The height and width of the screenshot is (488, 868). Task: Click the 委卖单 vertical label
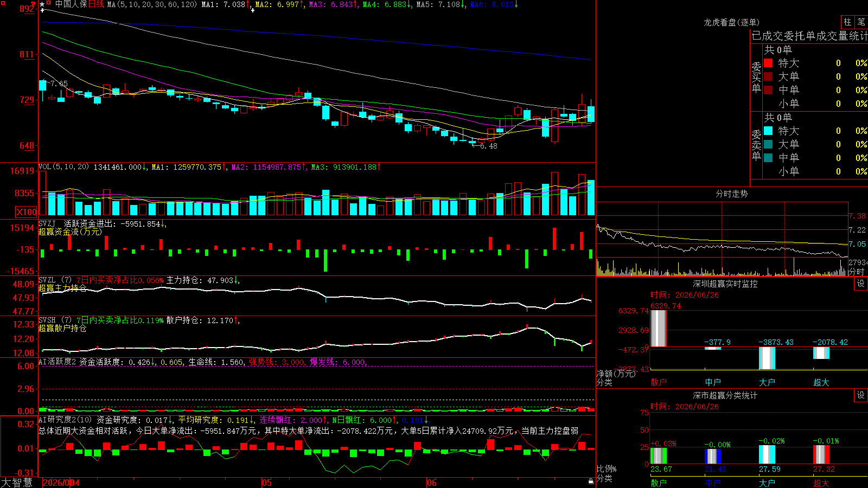click(756, 145)
